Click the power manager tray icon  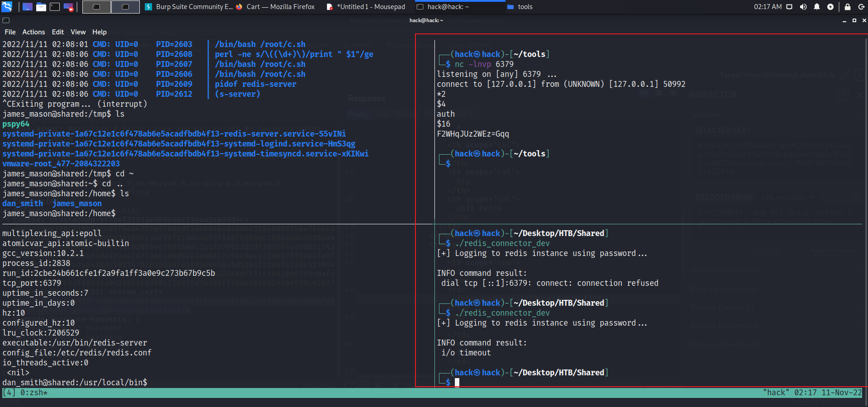tap(830, 7)
